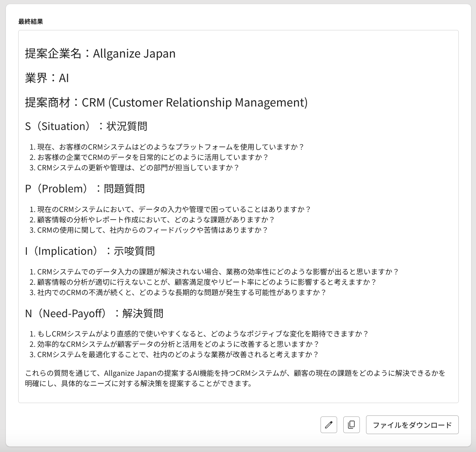Click the closing summary paragraph text
This screenshot has width=476, height=452.
point(235,378)
